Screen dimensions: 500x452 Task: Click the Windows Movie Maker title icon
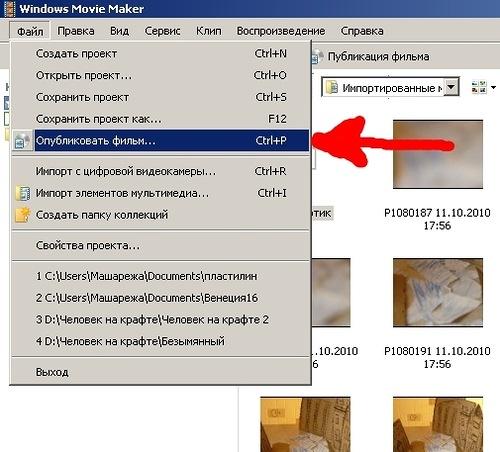point(10,9)
